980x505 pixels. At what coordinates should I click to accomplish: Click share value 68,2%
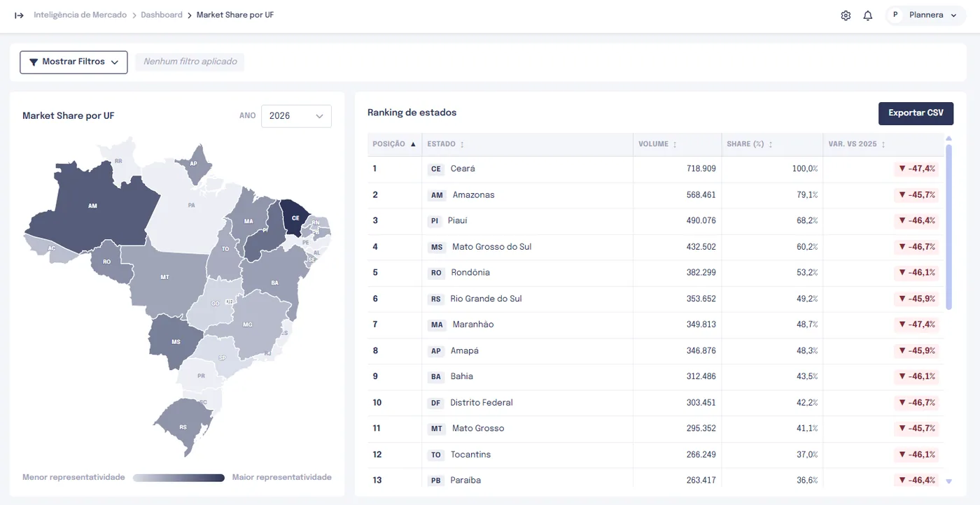pyautogui.click(x=807, y=221)
